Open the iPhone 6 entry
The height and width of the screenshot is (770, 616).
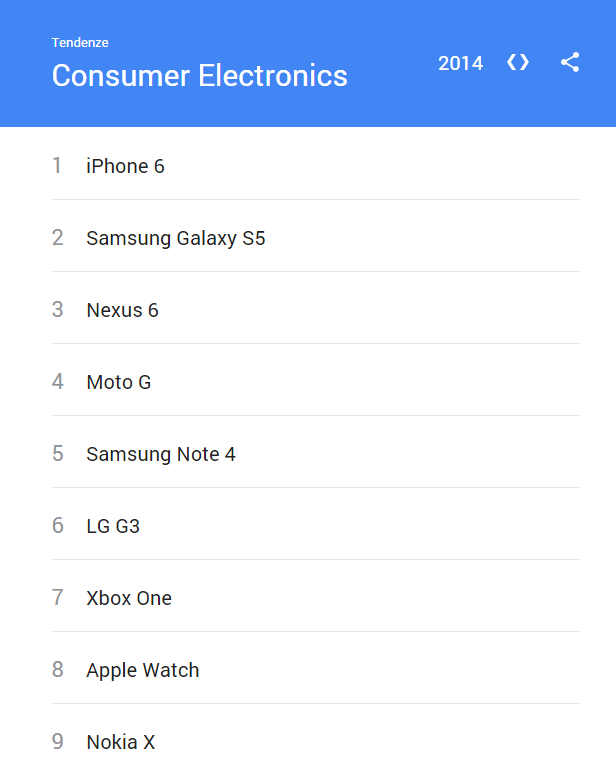click(x=125, y=166)
